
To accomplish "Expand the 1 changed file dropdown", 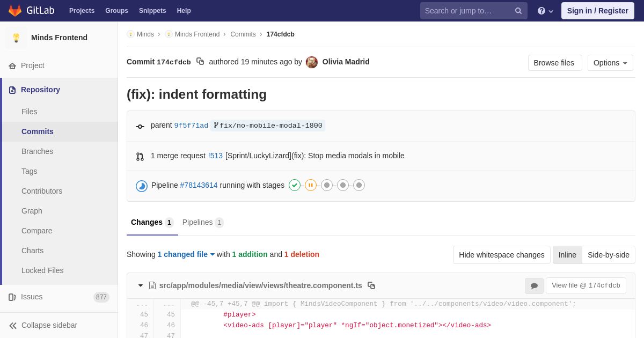I will 186,254.
